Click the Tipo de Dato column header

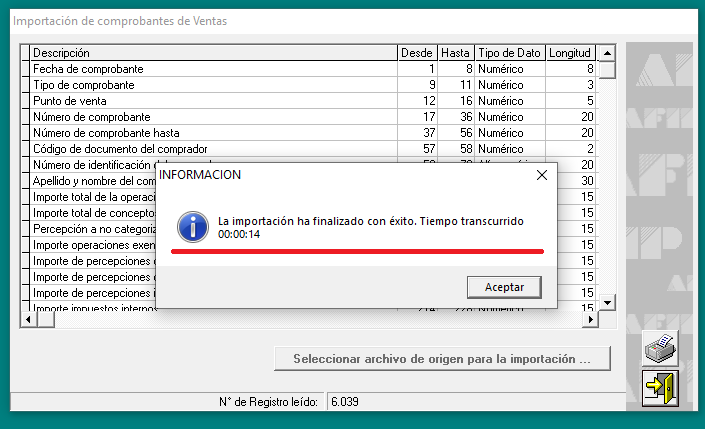(509, 53)
